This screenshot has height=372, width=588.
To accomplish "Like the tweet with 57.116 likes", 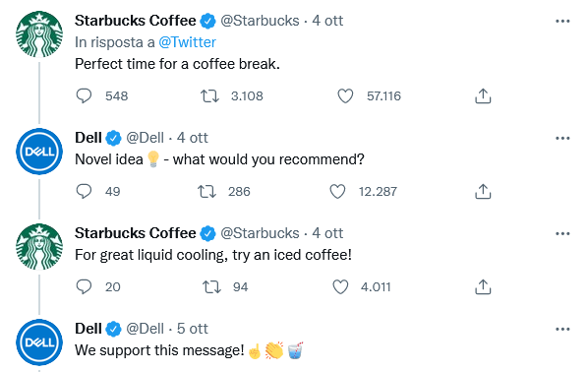I will tap(345, 96).
